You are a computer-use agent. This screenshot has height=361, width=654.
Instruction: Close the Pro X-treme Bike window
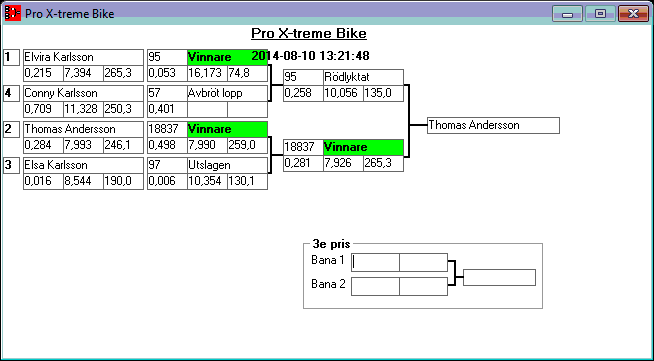click(633, 14)
